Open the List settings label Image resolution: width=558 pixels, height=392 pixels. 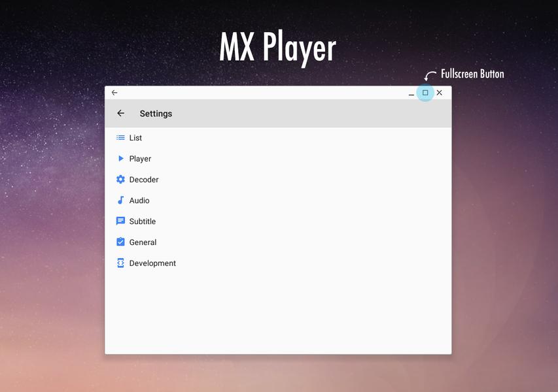click(x=135, y=138)
